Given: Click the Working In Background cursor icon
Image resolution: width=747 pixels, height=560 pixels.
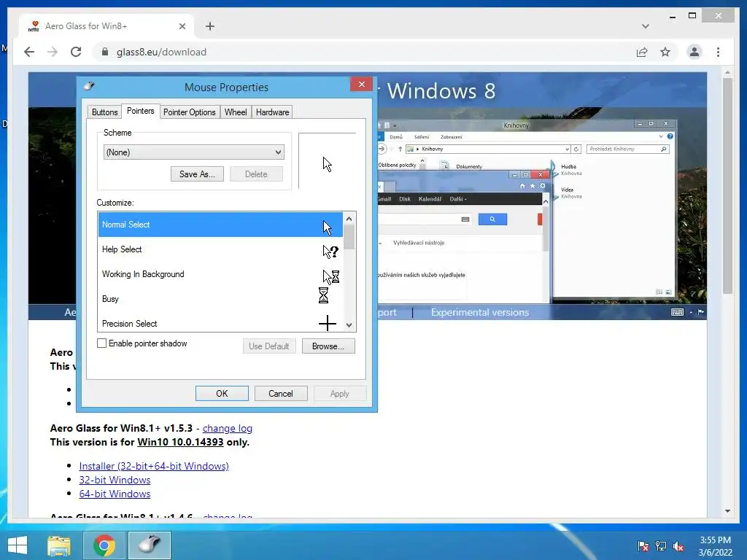Looking at the screenshot, I should [x=330, y=276].
